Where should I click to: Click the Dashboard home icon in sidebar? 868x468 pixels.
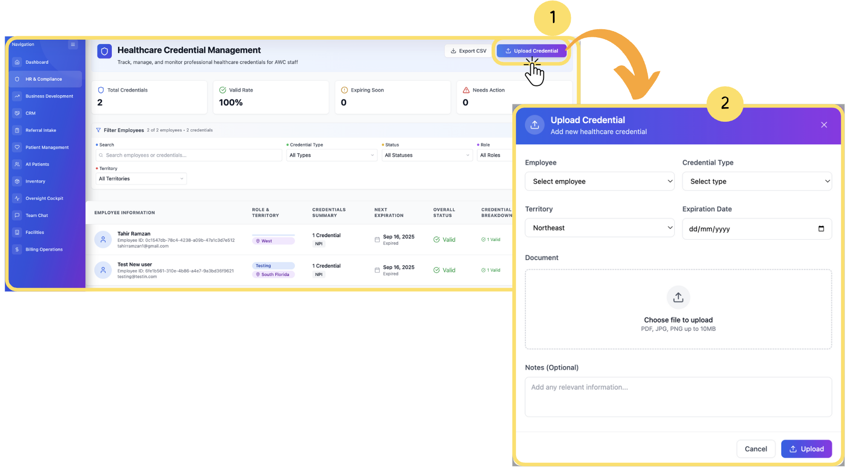click(17, 62)
